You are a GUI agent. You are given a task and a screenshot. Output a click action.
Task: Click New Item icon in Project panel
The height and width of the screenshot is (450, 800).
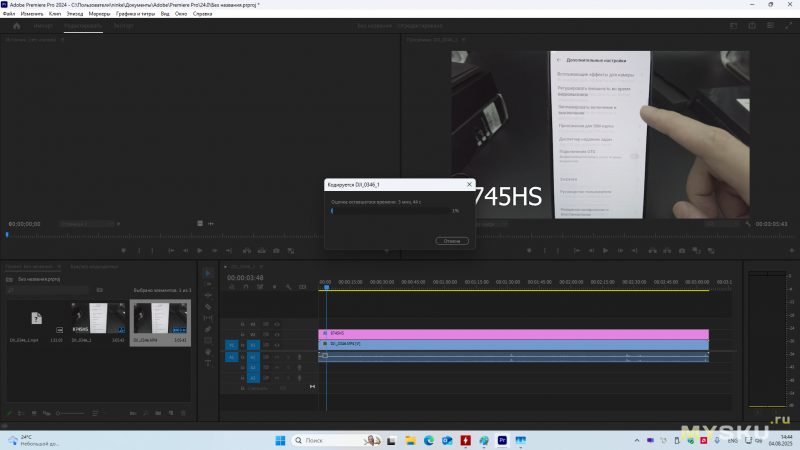point(171,413)
